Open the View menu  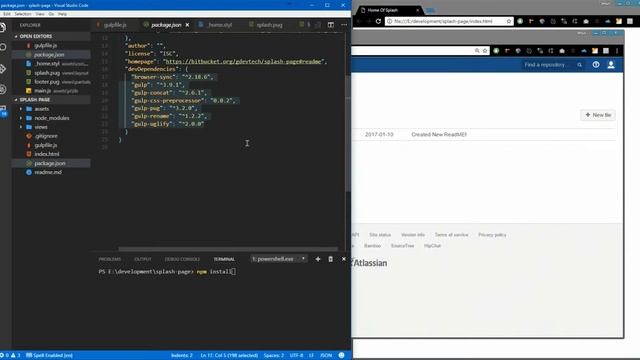[40, 14]
